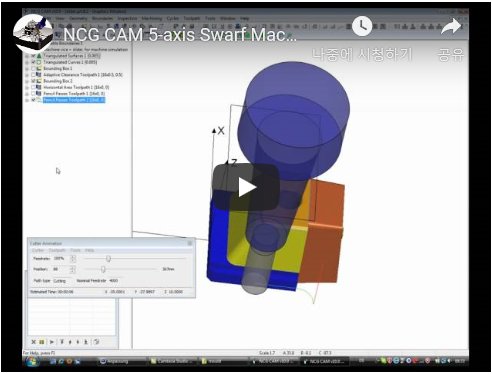The height and width of the screenshot is (374, 492).
Task: Click the Feedrate slider handle
Action: (x=108, y=259)
